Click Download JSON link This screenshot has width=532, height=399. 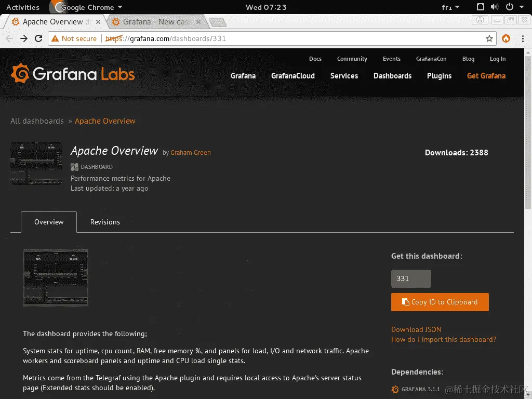point(416,329)
